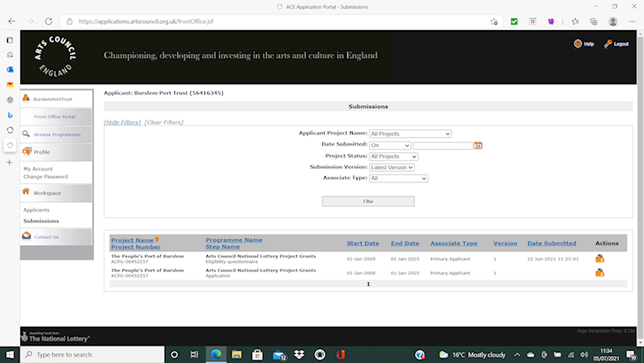Expand the Applicant Project Name dropdown
This screenshot has width=644, height=363.
pyautogui.click(x=410, y=134)
